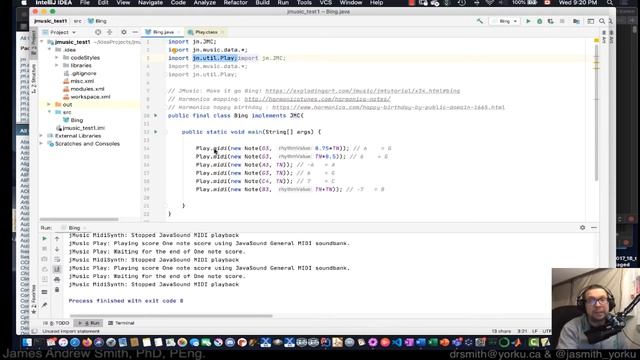This screenshot has width=640, height=360.
Task: Click locate/scroll from source target icon
Action: (x=98, y=32)
